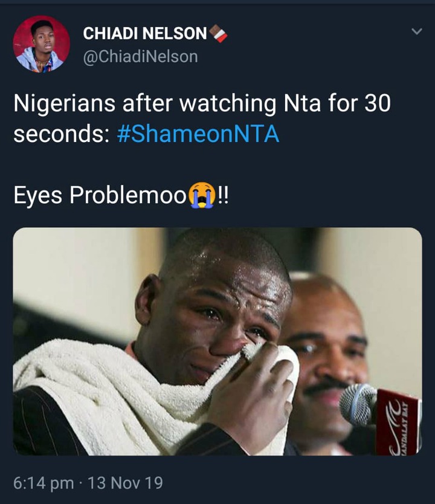Image resolution: width=435 pixels, height=504 pixels.
Task: Open the attached photo of the crying man
Action: pyautogui.click(x=217, y=341)
